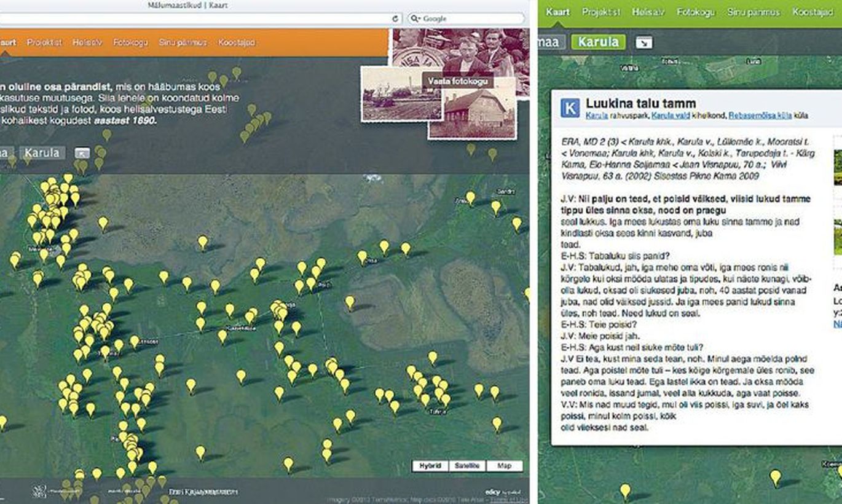Open Helisalv in the orange navigation bar
This screenshot has height=504, width=842.
tap(87, 43)
